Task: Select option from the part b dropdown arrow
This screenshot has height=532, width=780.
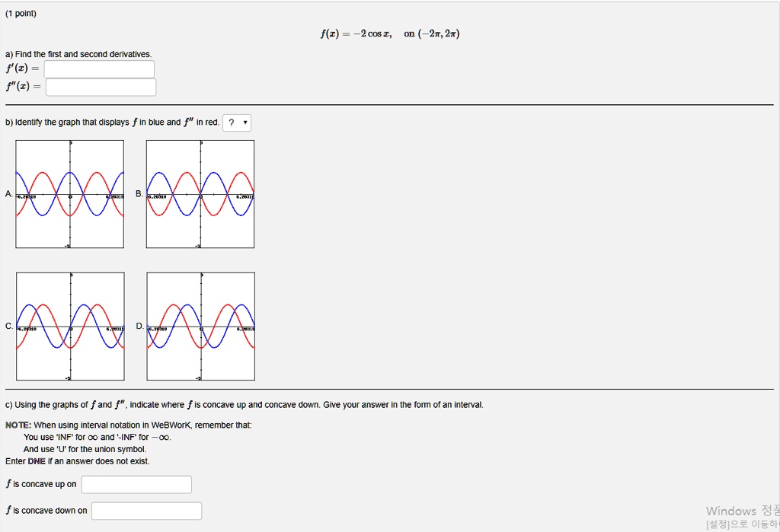Action: pos(245,122)
